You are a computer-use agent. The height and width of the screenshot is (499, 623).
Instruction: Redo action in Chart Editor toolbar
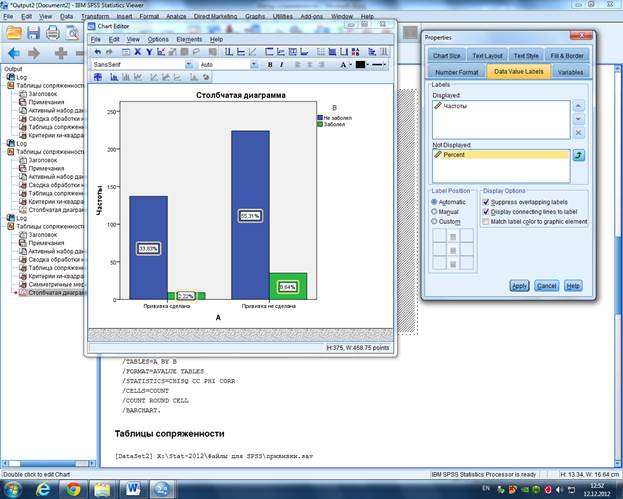(109, 52)
